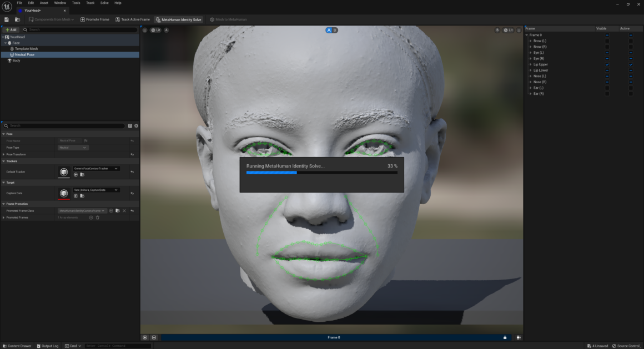Open the right viewport hamburger options menu

[x=519, y=30]
